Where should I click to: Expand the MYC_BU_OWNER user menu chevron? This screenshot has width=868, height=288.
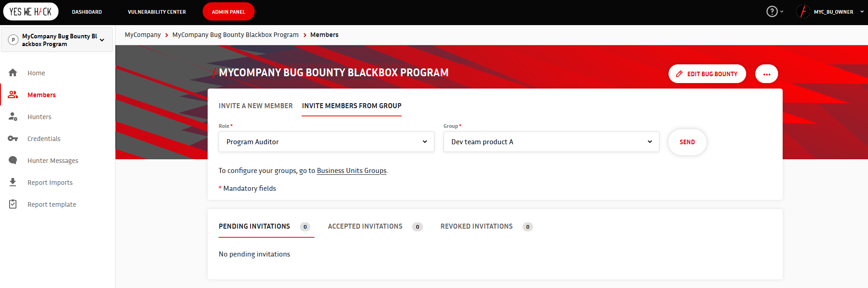[862, 12]
